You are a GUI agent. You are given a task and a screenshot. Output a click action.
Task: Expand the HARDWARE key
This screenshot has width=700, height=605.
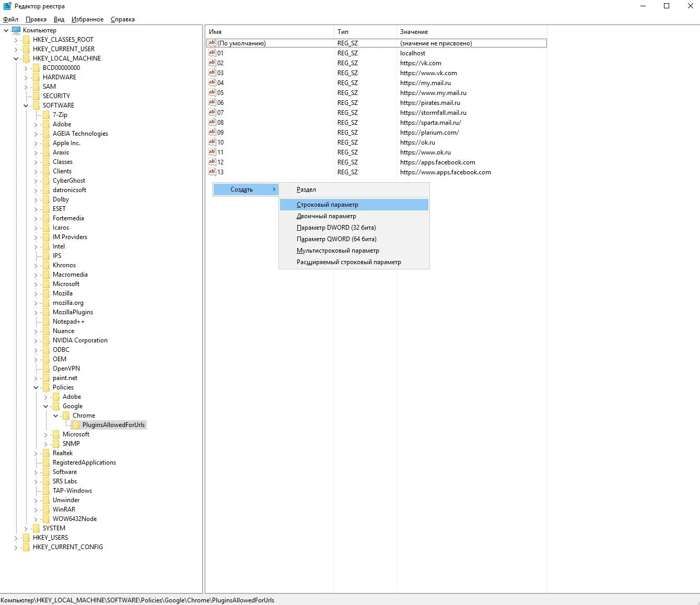point(26,77)
